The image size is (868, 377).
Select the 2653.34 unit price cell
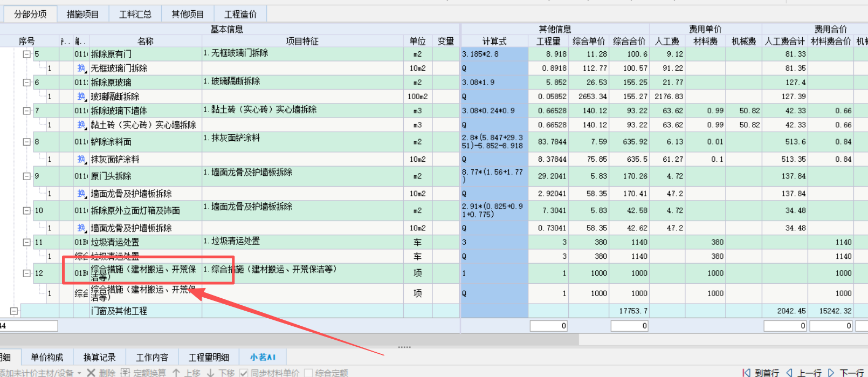(589, 97)
